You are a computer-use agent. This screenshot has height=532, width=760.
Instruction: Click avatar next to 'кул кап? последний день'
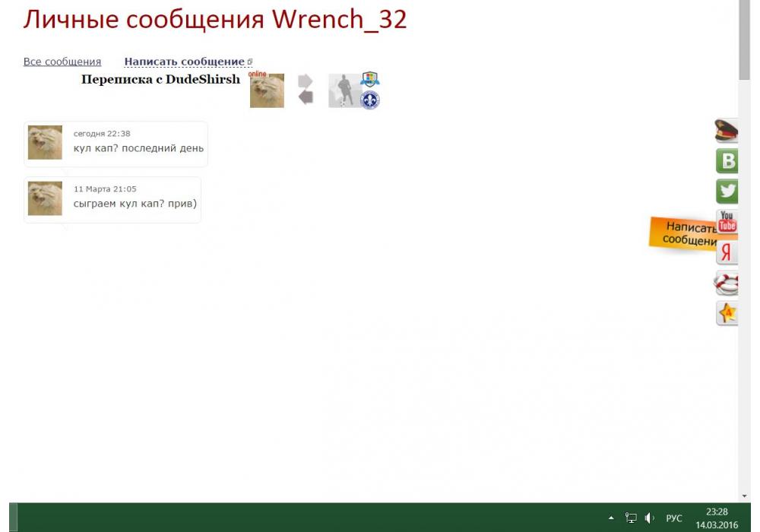coord(45,142)
